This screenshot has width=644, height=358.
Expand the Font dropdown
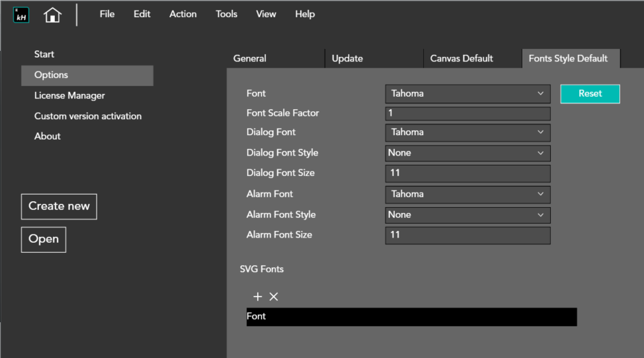(467, 94)
